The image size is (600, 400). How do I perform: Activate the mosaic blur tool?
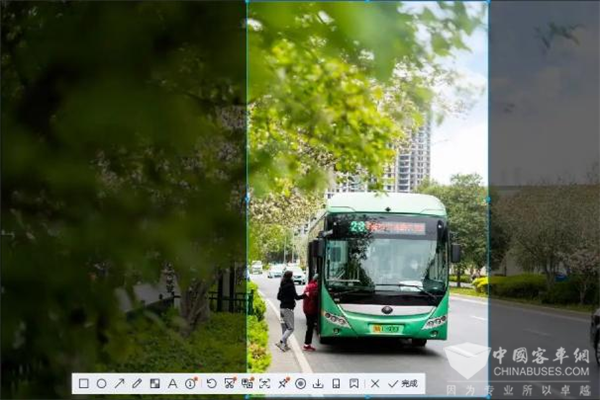pyautogui.click(x=155, y=383)
